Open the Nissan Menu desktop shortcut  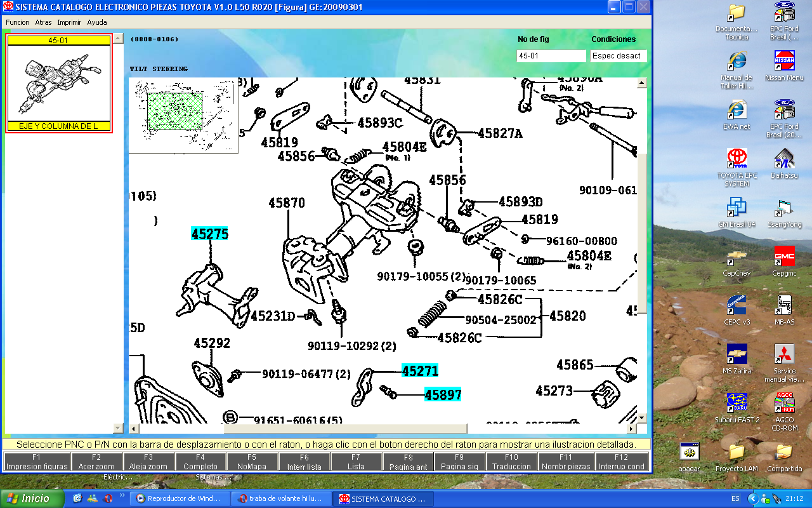point(784,61)
